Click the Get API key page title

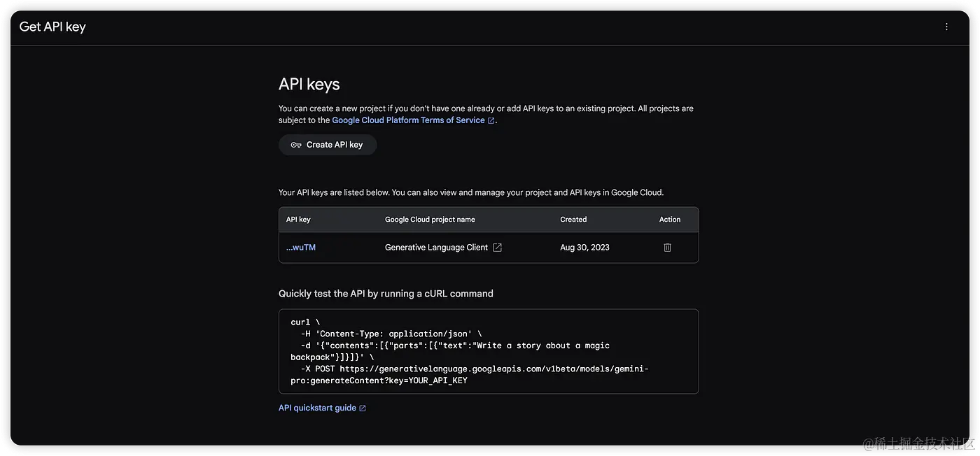52,27
